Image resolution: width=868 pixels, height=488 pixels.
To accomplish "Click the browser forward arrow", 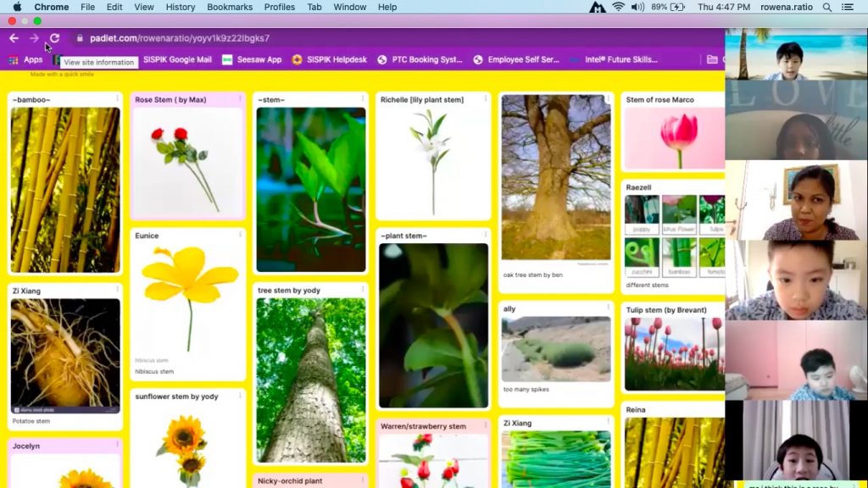I will click(34, 38).
